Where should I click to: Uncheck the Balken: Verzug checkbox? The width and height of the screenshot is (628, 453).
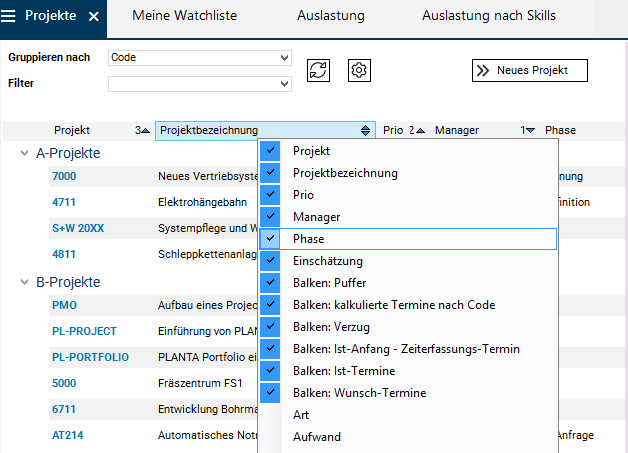(270, 327)
